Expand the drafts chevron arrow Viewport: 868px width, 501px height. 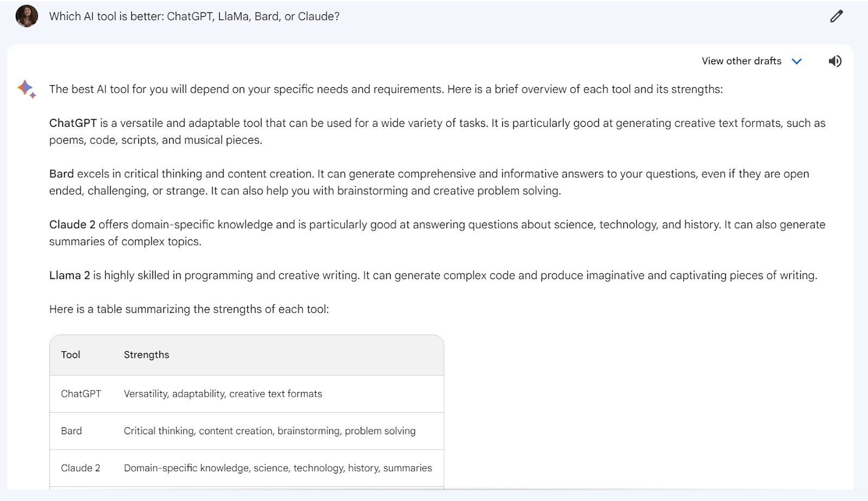coord(796,61)
